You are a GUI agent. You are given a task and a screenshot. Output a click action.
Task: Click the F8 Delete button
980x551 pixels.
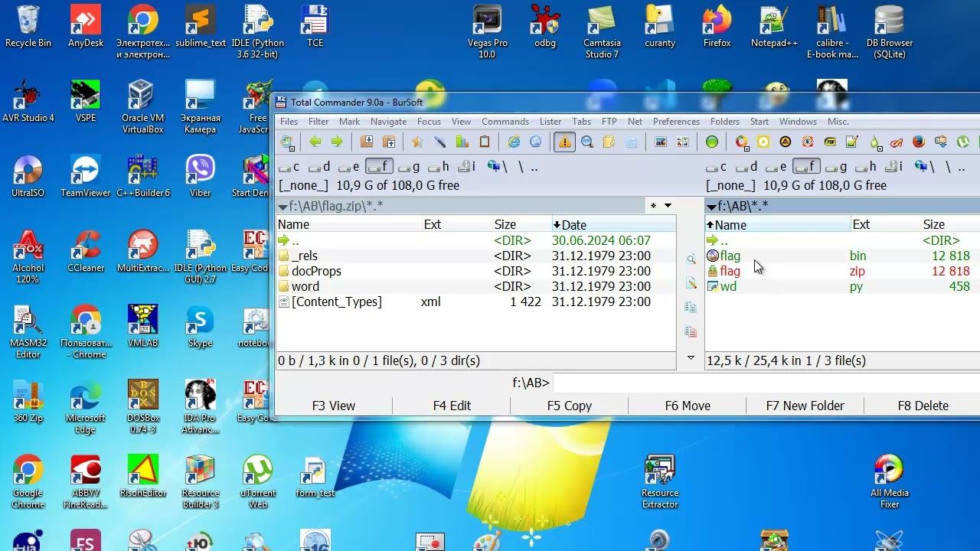pos(923,406)
